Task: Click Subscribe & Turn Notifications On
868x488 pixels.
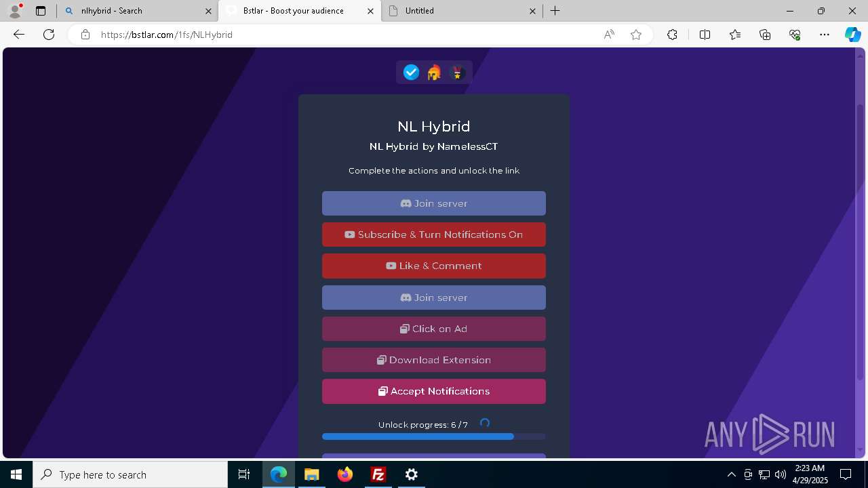Action: (x=434, y=235)
